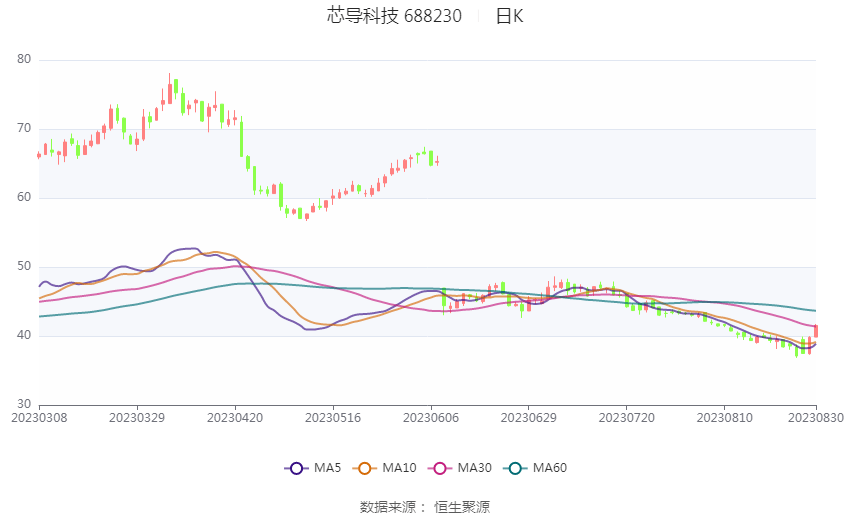Click the last red candlestick at far right
Viewport: 850px width, 517px height.
pyautogui.click(x=816, y=331)
